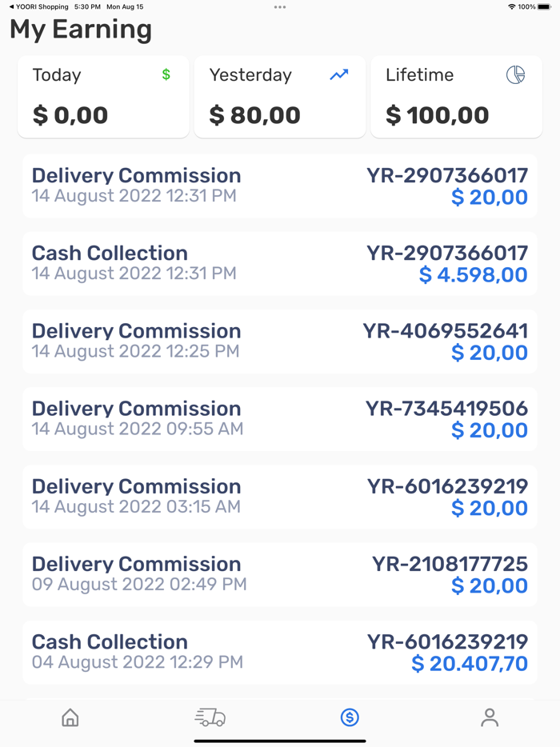The width and height of the screenshot is (560, 747).
Task: Tap the pie chart icon on Lifetime card
Action: pos(516,74)
